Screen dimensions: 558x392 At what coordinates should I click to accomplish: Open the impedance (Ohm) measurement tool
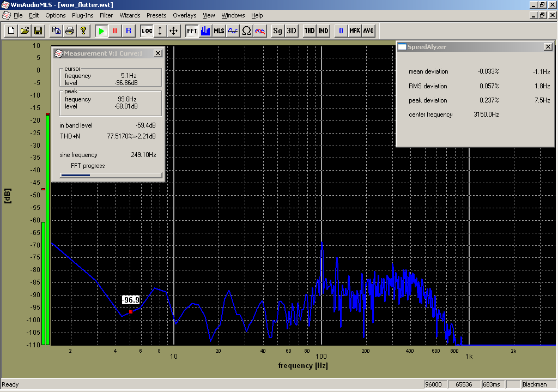click(246, 31)
